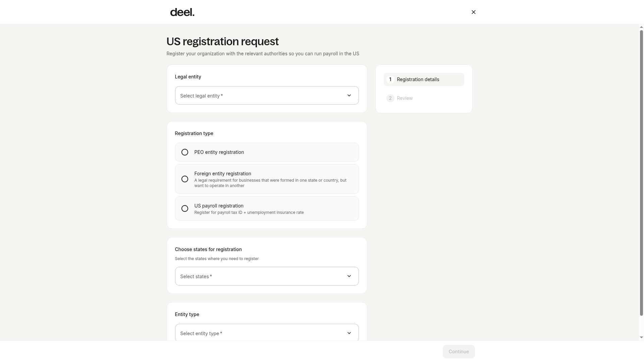Click the step 1 number badge
Image resolution: width=644 pixels, height=362 pixels.
(x=390, y=79)
